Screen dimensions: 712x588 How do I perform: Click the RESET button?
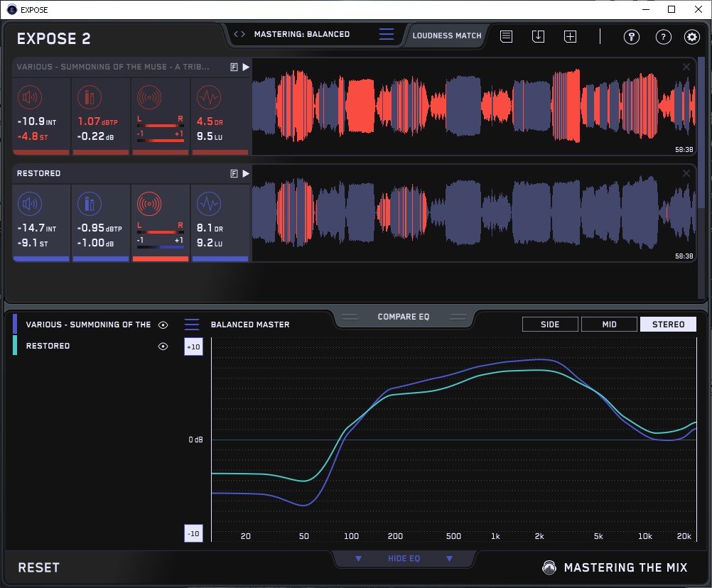pyautogui.click(x=38, y=567)
